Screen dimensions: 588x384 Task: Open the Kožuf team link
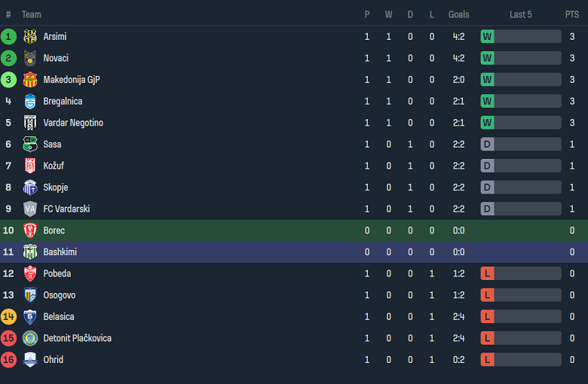pyautogui.click(x=54, y=166)
